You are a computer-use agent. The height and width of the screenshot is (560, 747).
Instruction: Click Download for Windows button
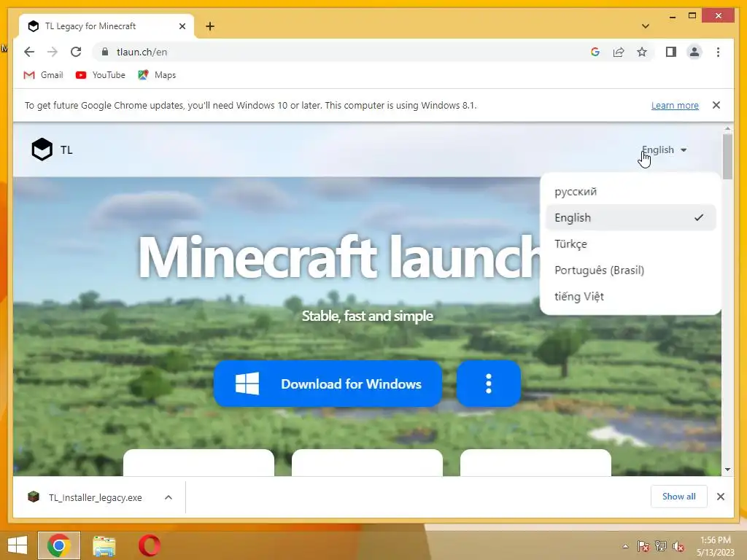[x=328, y=384]
